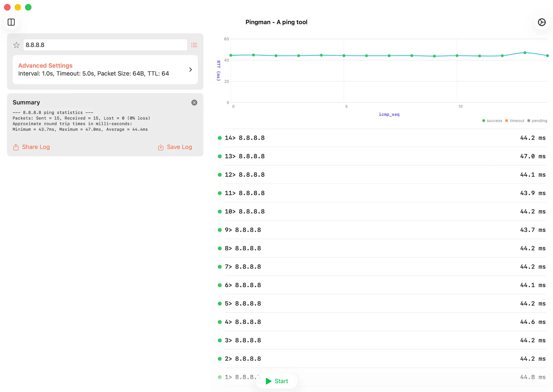Viewport: 553px width, 392px height.
Task: Open the Advanced Settings row
Action: [x=105, y=70]
